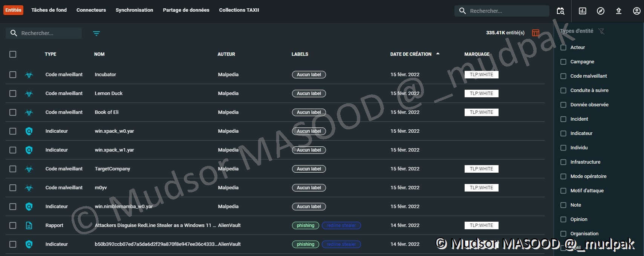Open the Book of Eli entity
This screenshot has width=644, height=256.
click(x=107, y=112)
